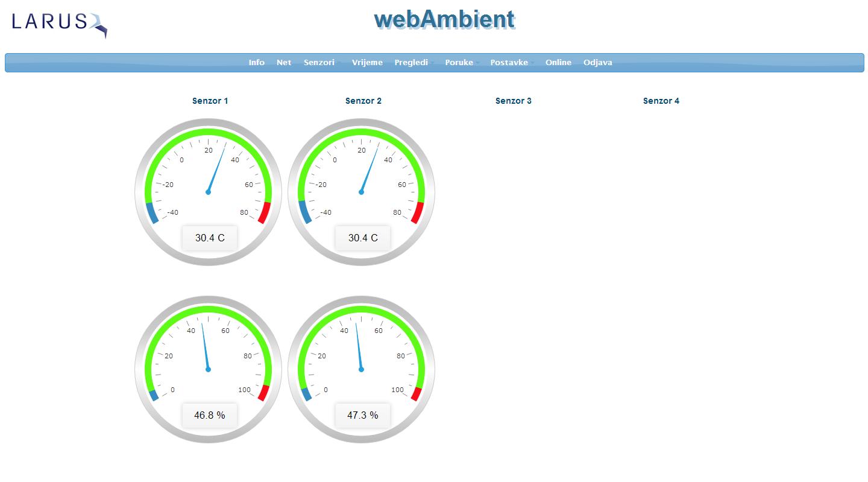The height and width of the screenshot is (482, 868).
Task: Click the Senzor 2 heading
Action: (363, 101)
